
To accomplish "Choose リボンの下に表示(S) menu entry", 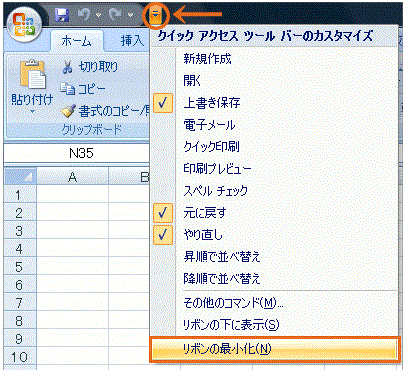I will pyautogui.click(x=274, y=325).
